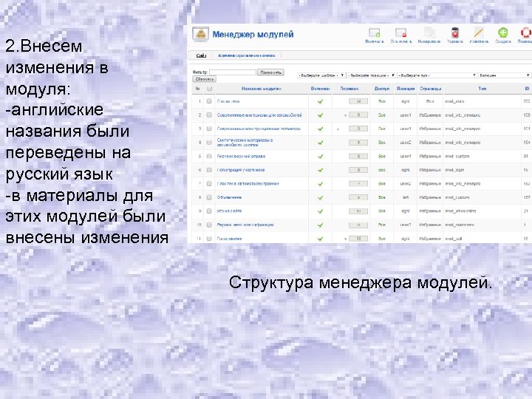Sort by the Тип column header

[x=482, y=89]
